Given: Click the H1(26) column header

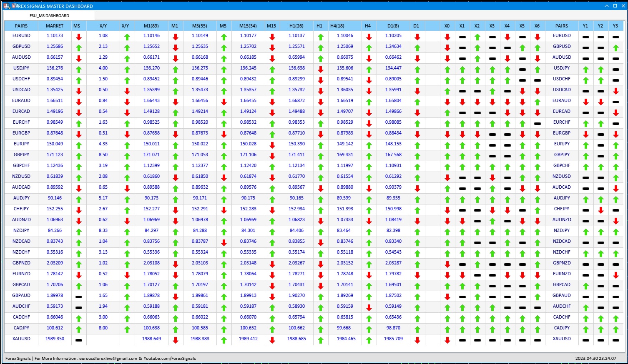Looking at the screenshot, I should tap(296, 26).
